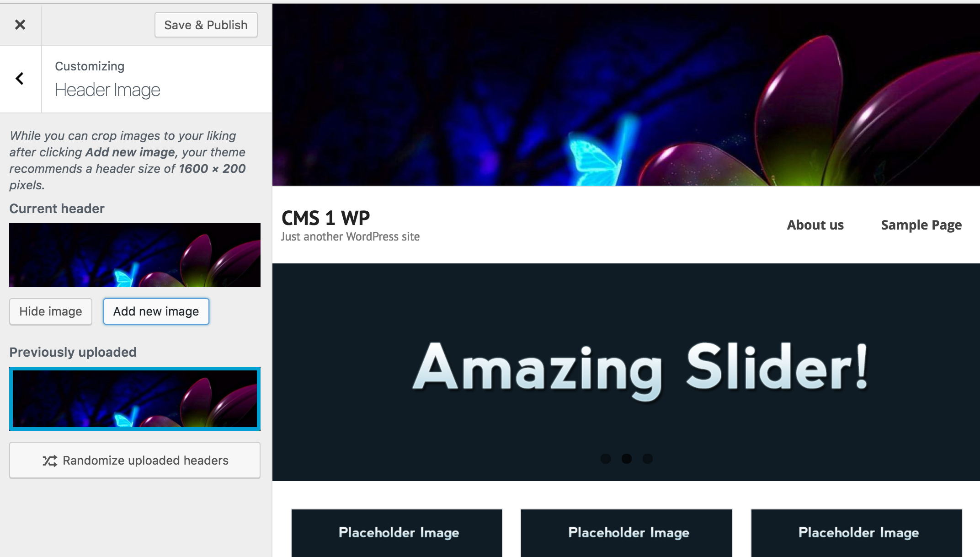Click the Current header image preview
The image size is (980, 557).
(135, 255)
